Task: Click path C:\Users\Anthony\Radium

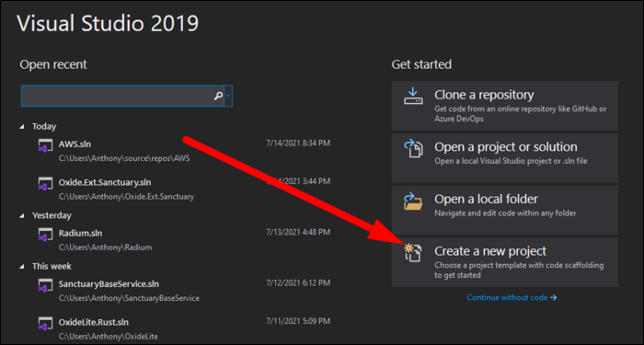Action: [105, 247]
